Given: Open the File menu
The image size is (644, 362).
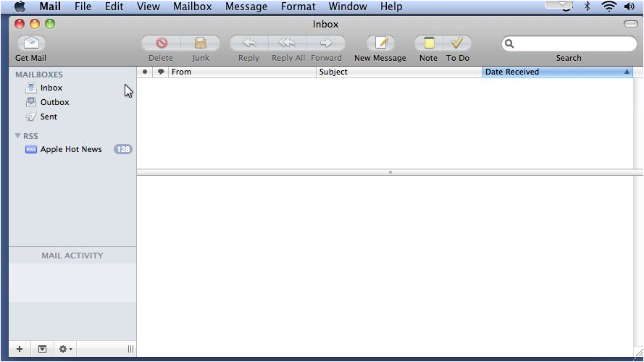Looking at the screenshot, I should (83, 7).
